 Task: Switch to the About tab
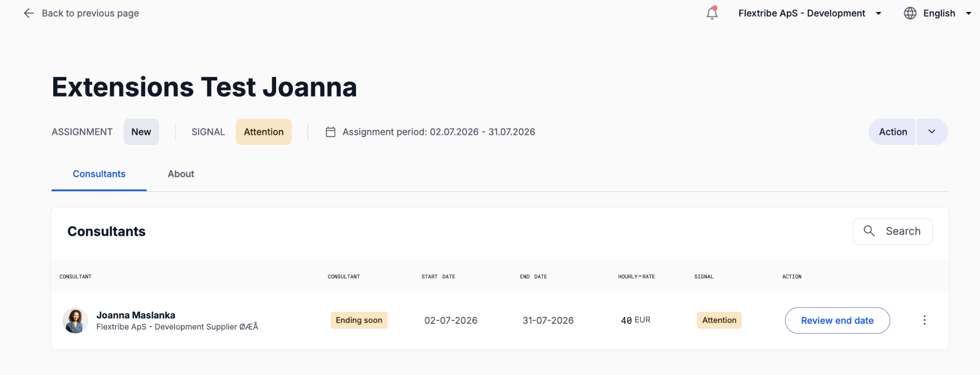(181, 174)
